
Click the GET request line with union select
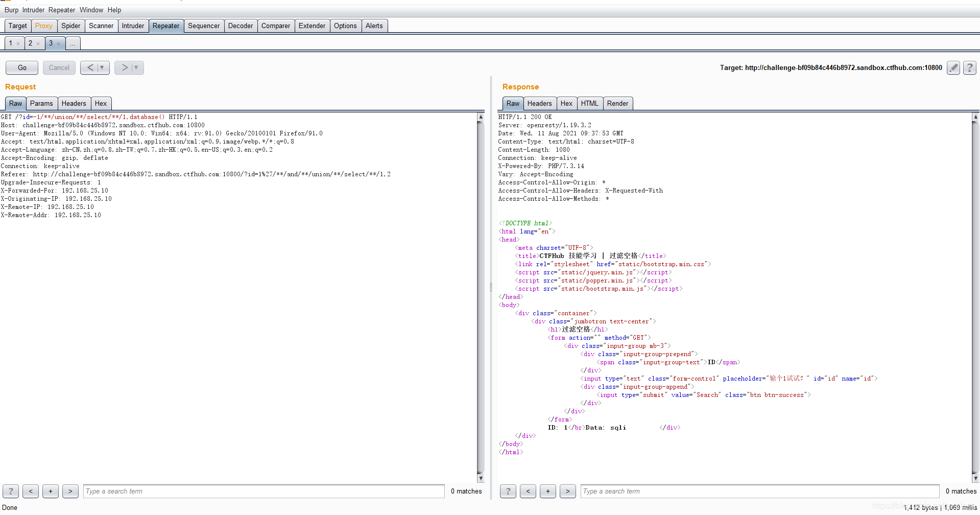click(99, 117)
